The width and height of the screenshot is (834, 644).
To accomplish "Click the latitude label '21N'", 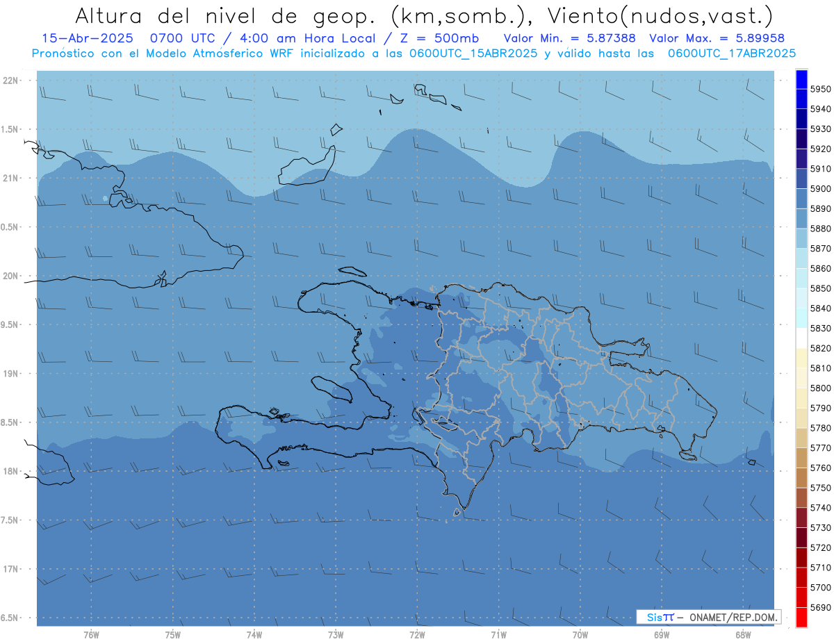I will pyautogui.click(x=10, y=178).
